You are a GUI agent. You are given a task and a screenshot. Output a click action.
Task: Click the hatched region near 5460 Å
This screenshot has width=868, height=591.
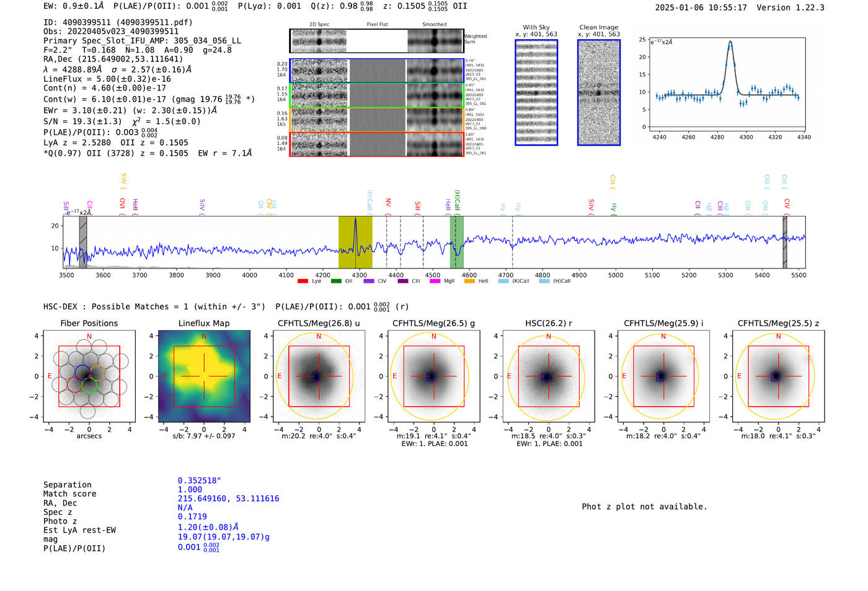pyautogui.click(x=785, y=242)
